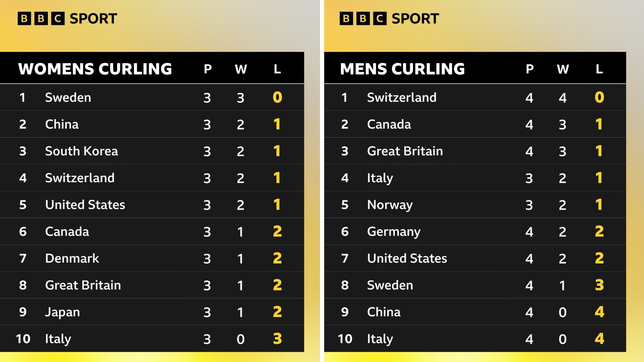This screenshot has height=362, width=644.
Task: Click the W column header in women's table
Action: [241, 69]
